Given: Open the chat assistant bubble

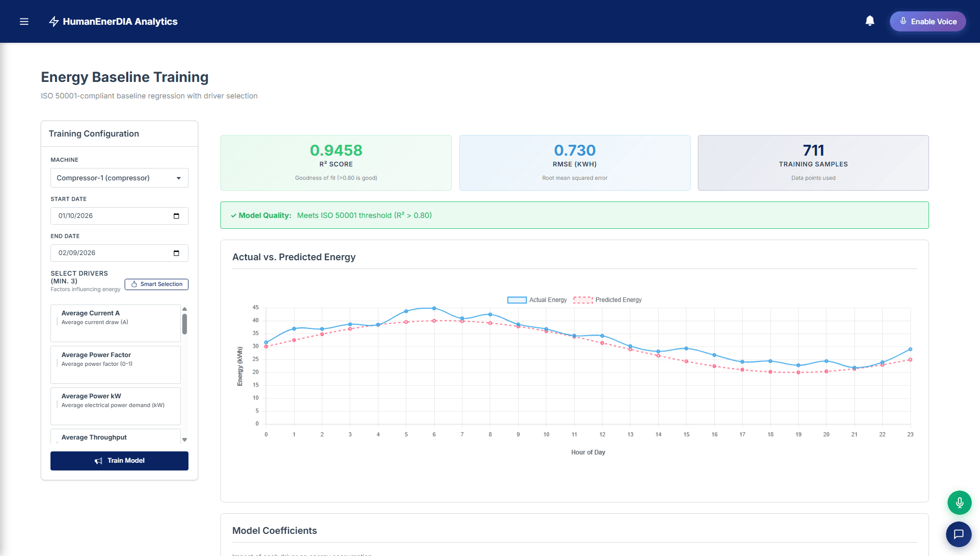Looking at the screenshot, I should pyautogui.click(x=959, y=534).
